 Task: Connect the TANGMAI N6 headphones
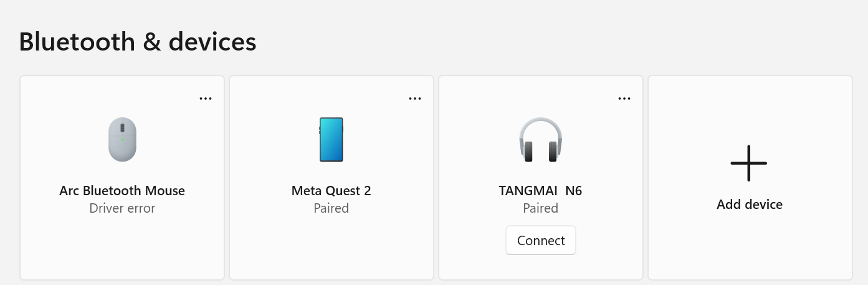click(541, 240)
